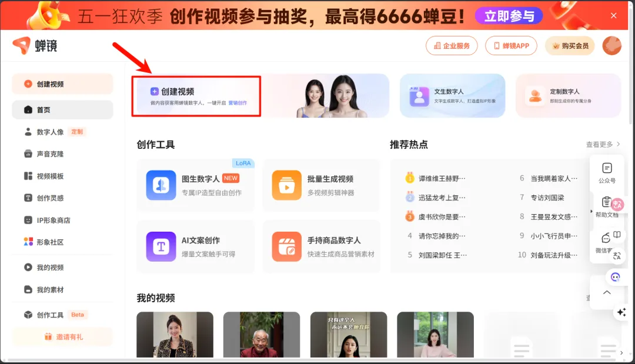Click the 图生数字人 tool icon
The image size is (635, 364).
[x=161, y=185]
